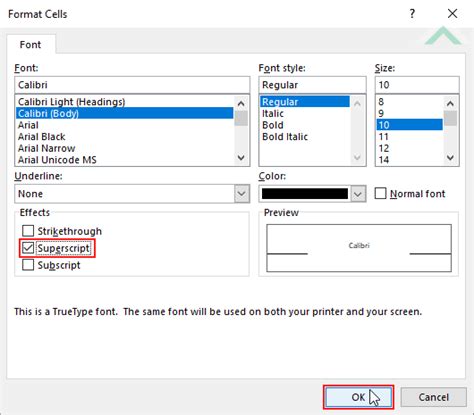Select font size 11
This screenshot has height=415, width=474.
pyautogui.click(x=409, y=137)
